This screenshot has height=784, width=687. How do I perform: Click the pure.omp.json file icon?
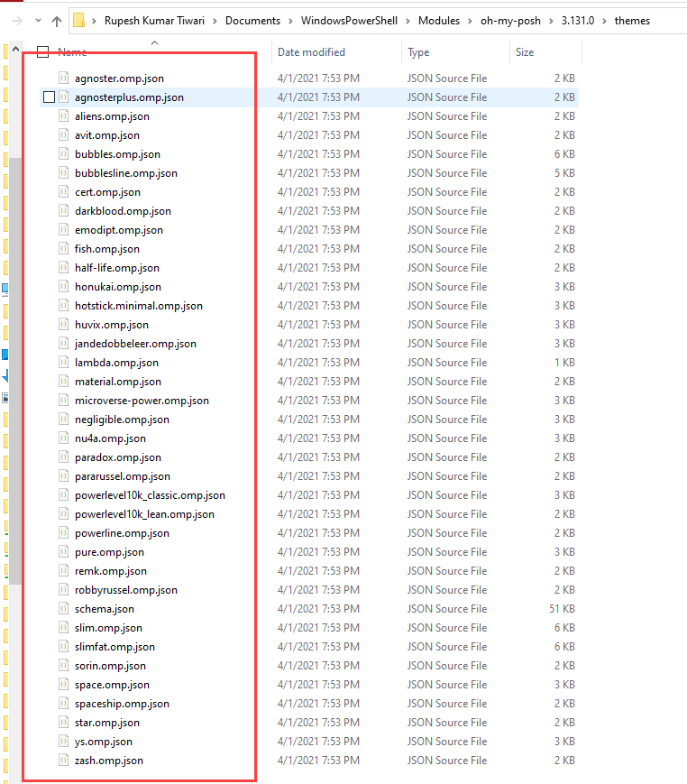[x=63, y=552]
